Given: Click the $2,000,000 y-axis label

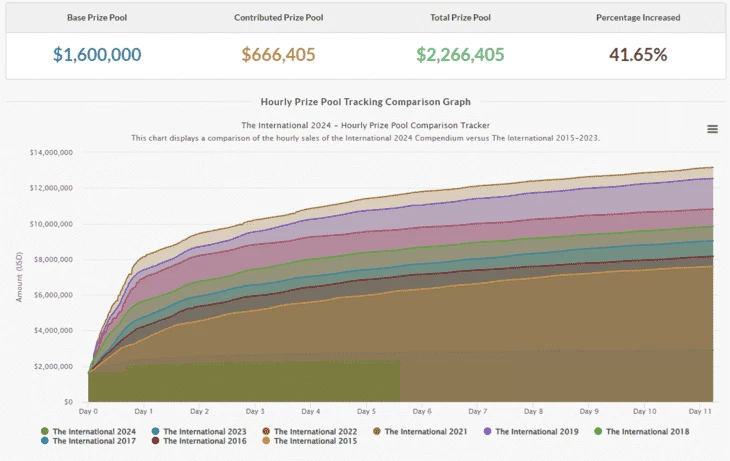Looking at the screenshot, I should 53,366.
